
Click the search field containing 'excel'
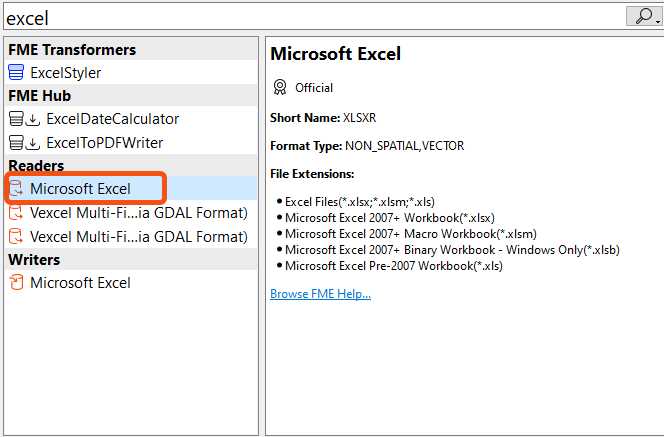(314, 18)
